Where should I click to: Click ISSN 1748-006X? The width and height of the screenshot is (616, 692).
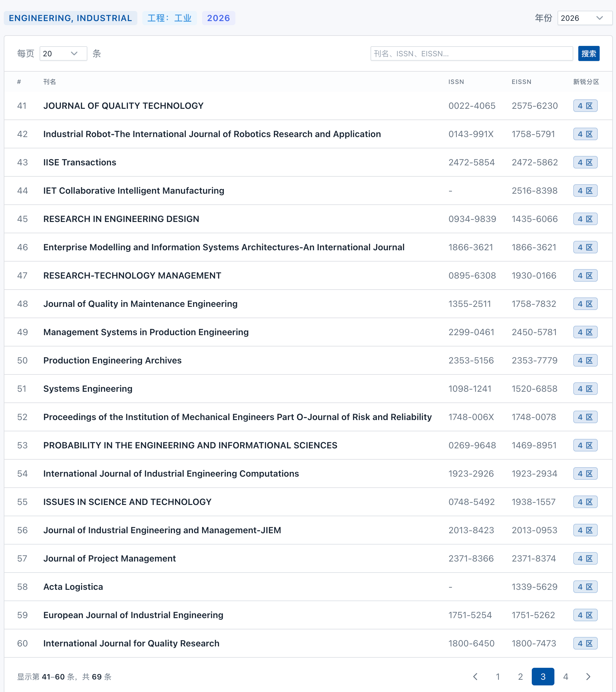tap(471, 417)
